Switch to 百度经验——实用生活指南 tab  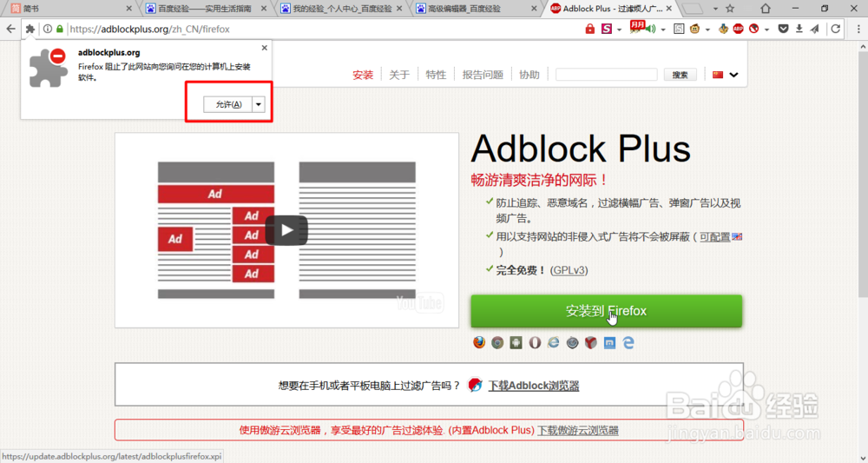pos(205,9)
